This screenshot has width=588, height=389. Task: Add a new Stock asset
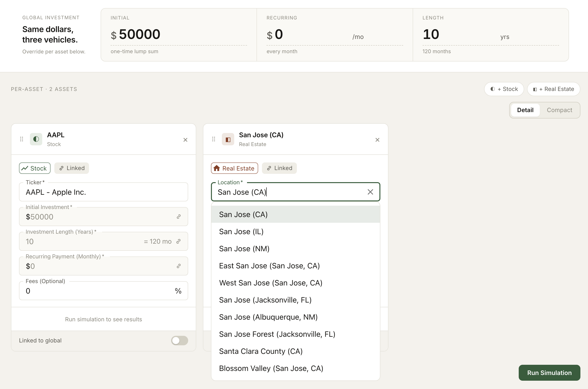[504, 89]
